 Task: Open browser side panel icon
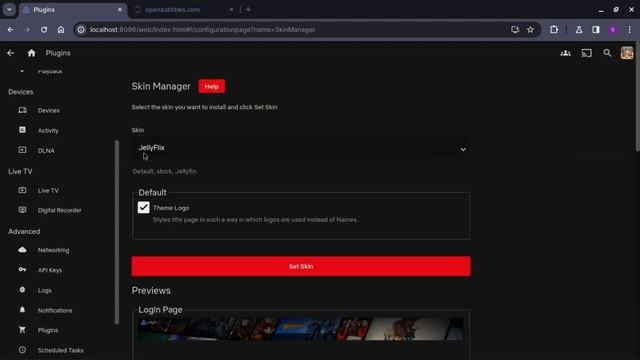(x=596, y=29)
